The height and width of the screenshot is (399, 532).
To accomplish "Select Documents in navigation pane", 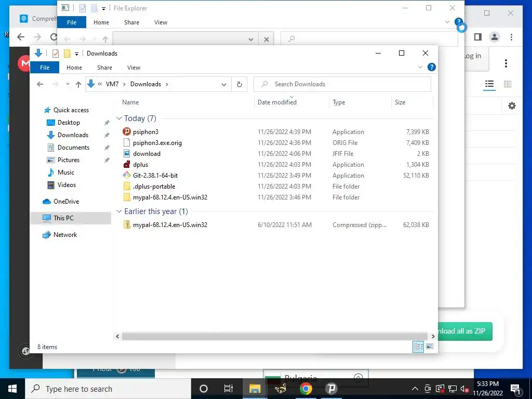I will coord(73,147).
